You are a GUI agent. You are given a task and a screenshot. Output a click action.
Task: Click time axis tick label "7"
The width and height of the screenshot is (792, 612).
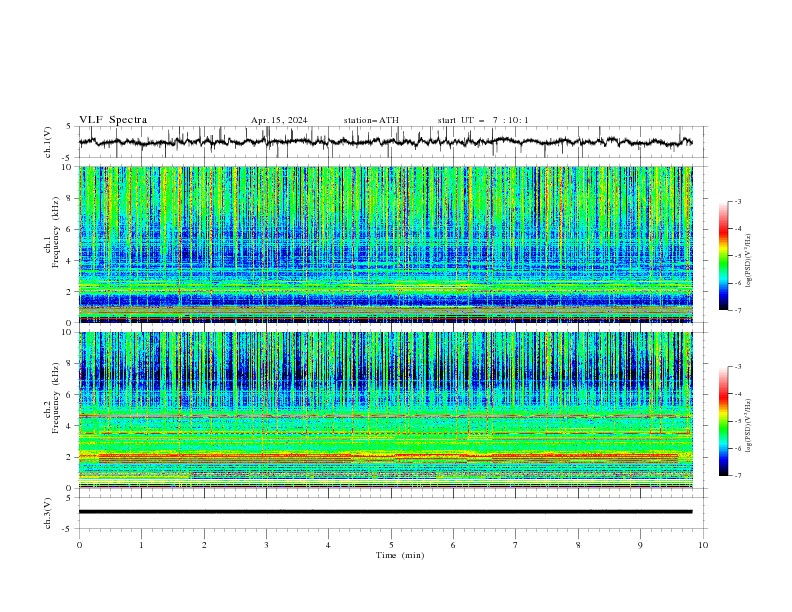click(x=516, y=545)
